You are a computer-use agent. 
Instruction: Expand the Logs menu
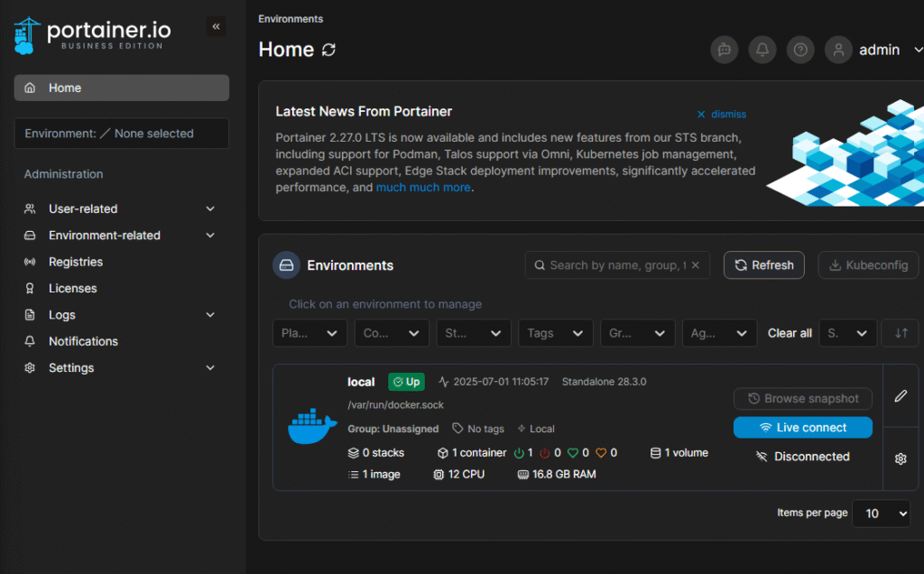(120, 315)
